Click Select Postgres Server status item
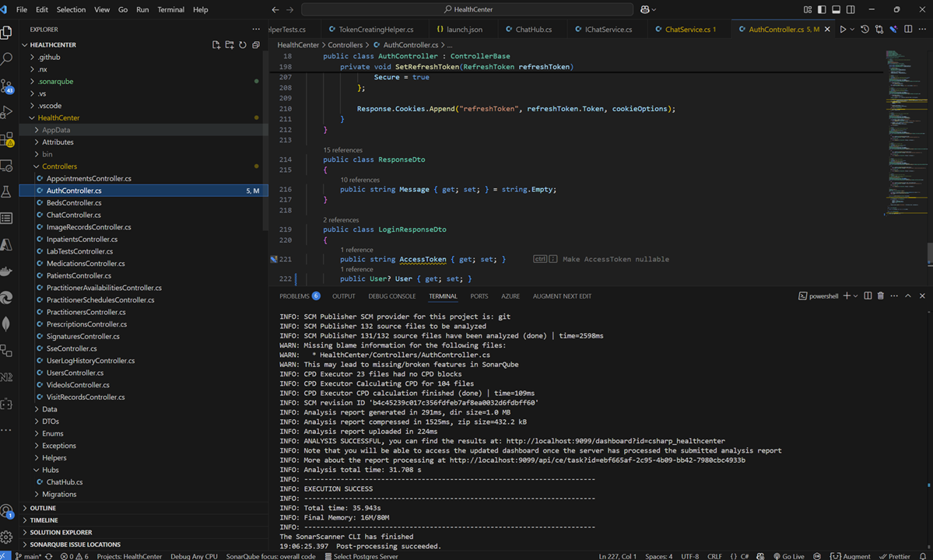 (361, 556)
